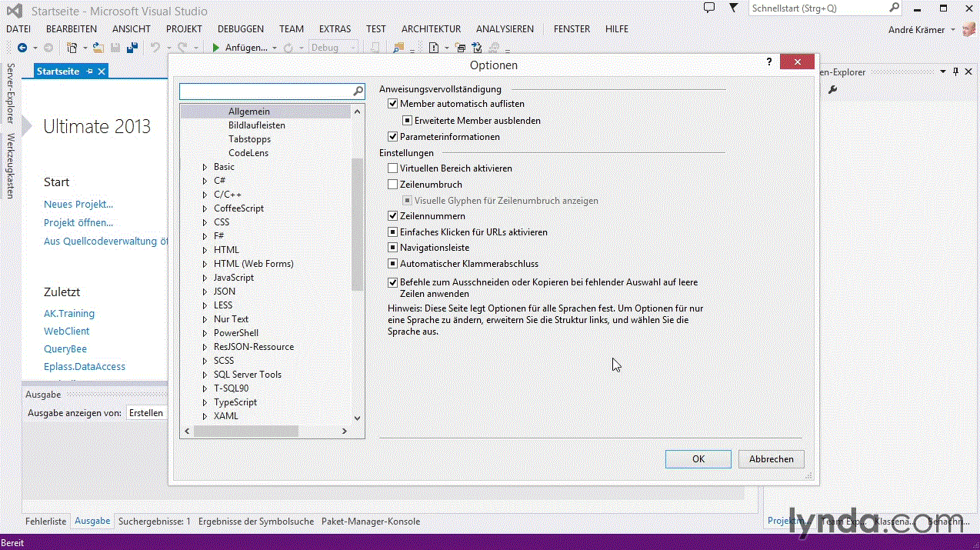Open the DATEI menu
This screenshot has height=550, width=980.
click(x=18, y=29)
